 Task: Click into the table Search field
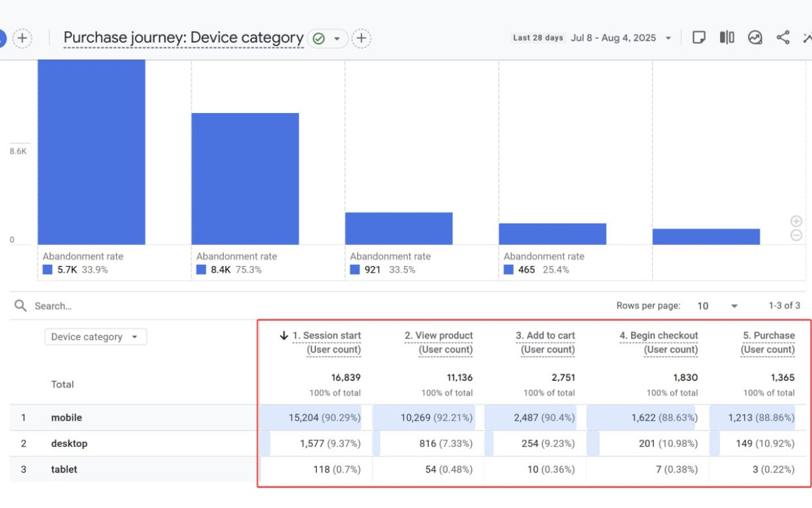tap(127, 306)
